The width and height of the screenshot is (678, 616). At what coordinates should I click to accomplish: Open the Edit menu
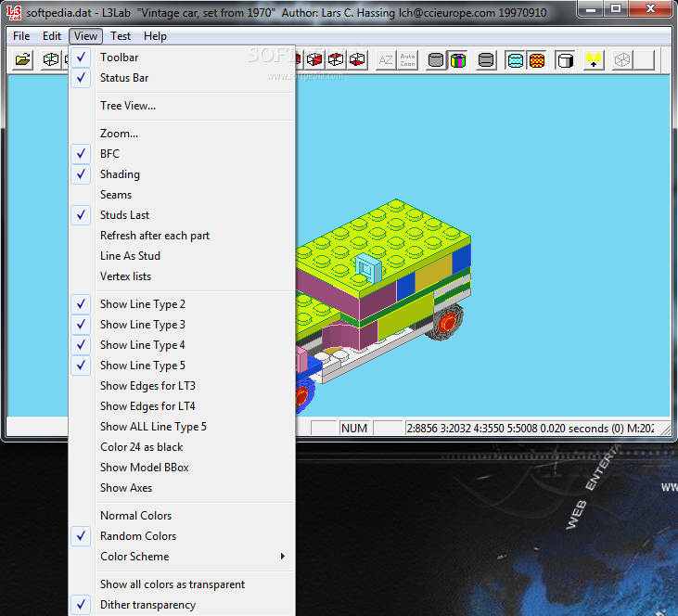coord(51,36)
